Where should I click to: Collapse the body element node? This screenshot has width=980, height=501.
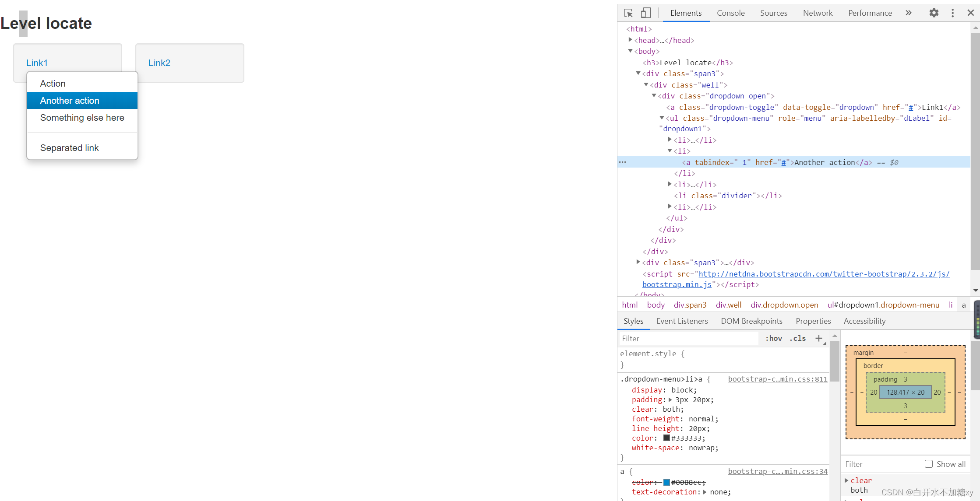630,51
